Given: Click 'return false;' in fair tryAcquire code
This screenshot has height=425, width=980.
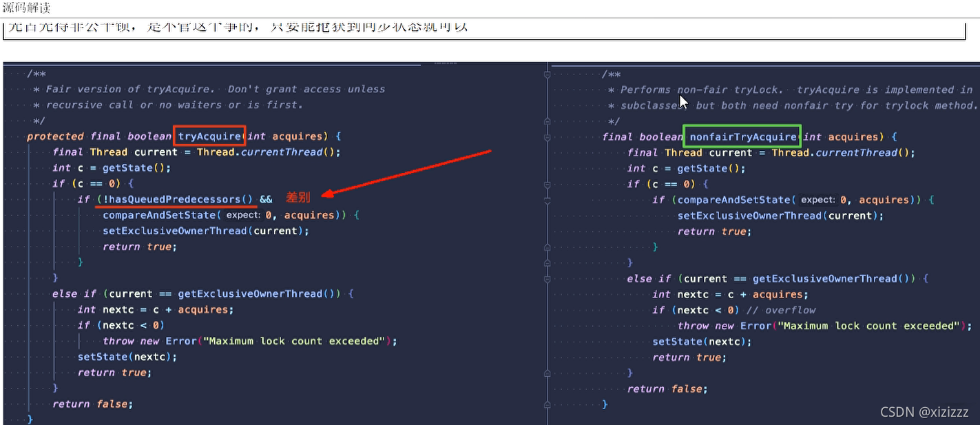Looking at the screenshot, I should point(92,404).
